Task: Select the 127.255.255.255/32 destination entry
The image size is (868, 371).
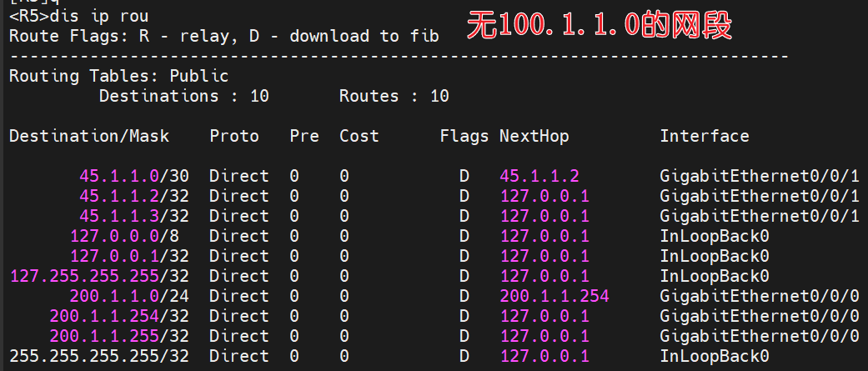Action: 99,276
